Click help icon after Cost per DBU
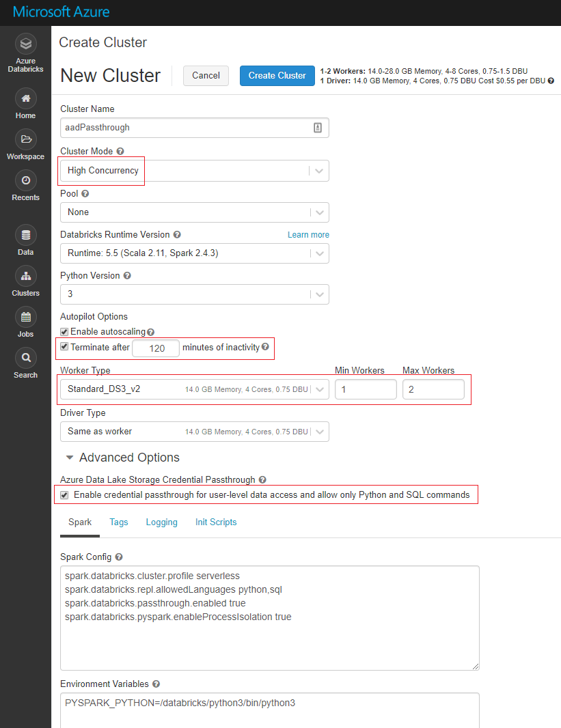Viewport: 561px width, 728px height. [551, 81]
